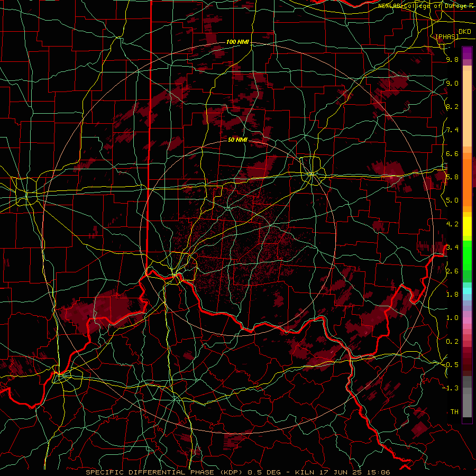Click the [PHAS] units label
This screenshot has height=476, width=476.
click(447, 37)
